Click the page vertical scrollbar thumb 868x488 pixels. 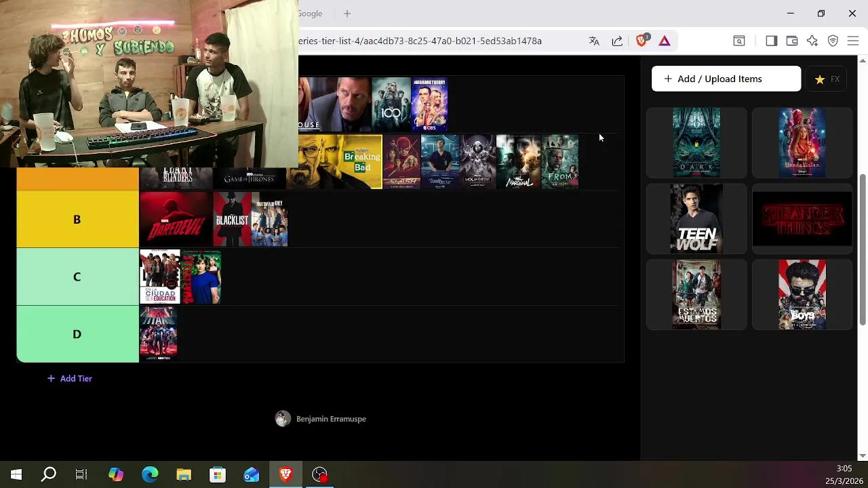(x=863, y=249)
